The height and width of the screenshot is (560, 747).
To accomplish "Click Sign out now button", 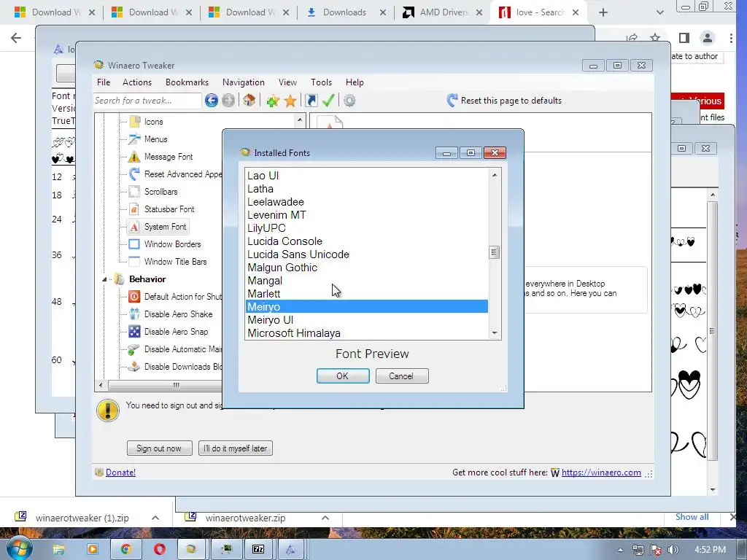I will pos(159,448).
